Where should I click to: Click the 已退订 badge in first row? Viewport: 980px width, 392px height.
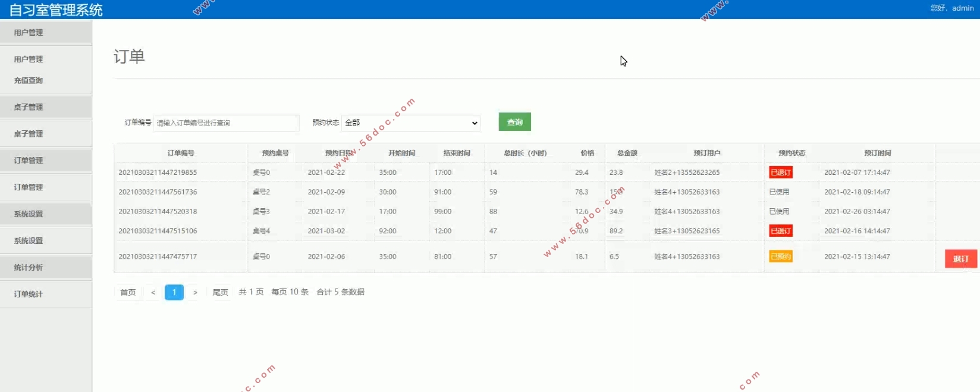click(780, 173)
